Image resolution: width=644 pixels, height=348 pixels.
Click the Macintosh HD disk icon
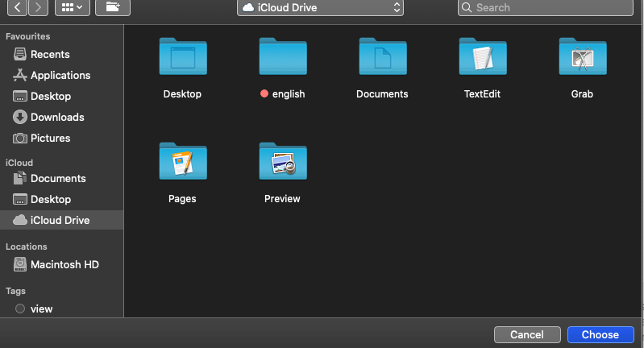pyautogui.click(x=19, y=264)
